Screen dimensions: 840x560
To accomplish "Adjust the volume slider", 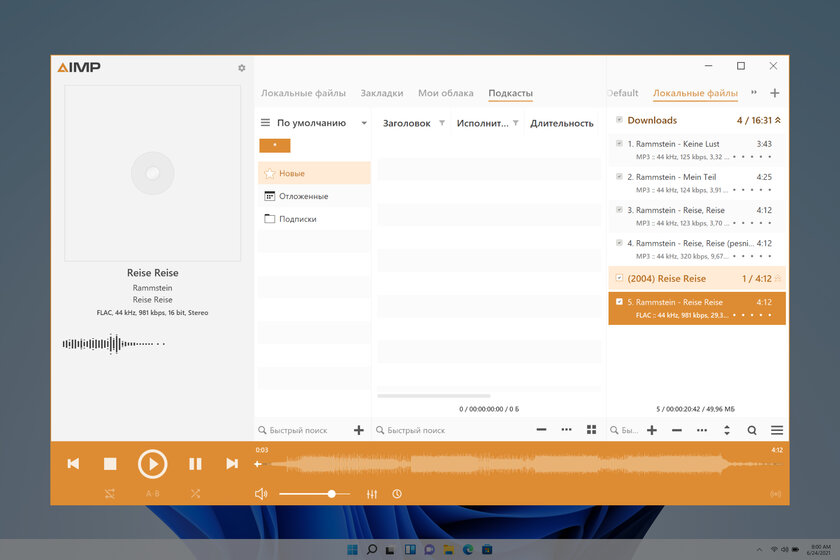I will (314, 494).
